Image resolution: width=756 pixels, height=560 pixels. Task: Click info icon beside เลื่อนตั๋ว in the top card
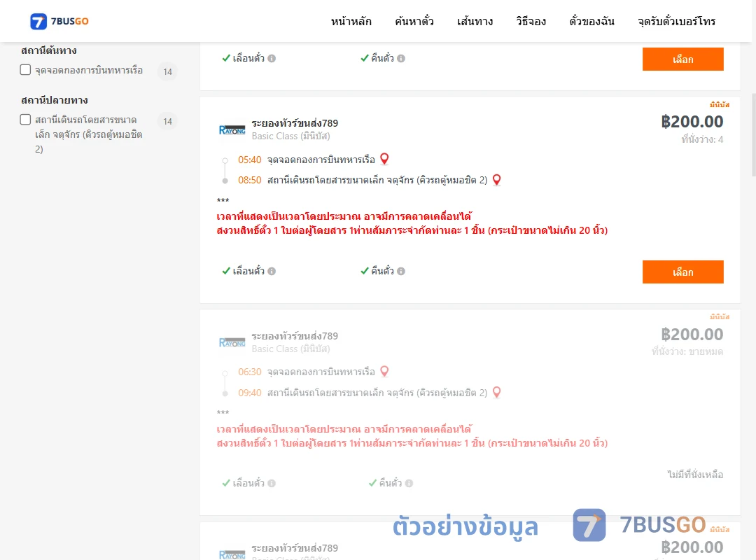272,58
